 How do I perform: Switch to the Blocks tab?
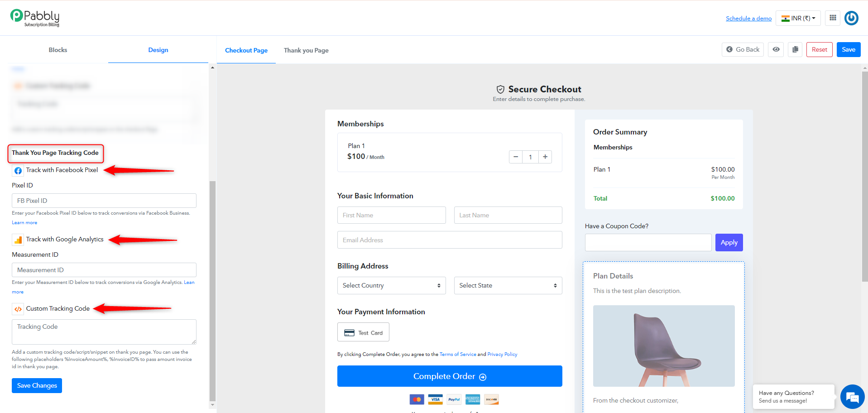coord(58,50)
